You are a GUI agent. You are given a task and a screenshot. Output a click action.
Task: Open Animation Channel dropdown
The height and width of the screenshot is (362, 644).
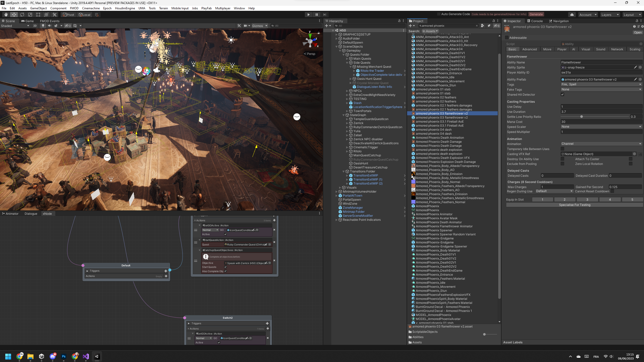601,144
